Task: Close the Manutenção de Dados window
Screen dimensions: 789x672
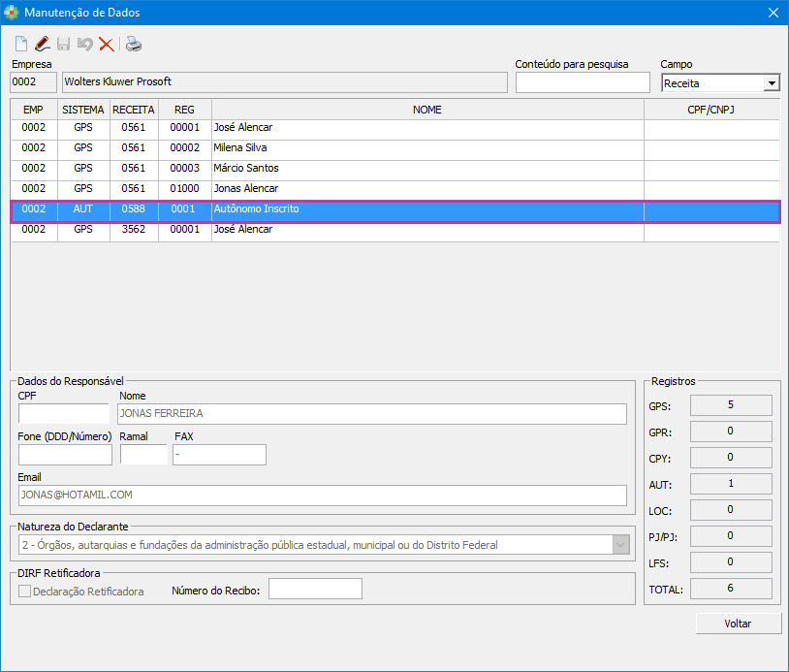Action: [773, 13]
